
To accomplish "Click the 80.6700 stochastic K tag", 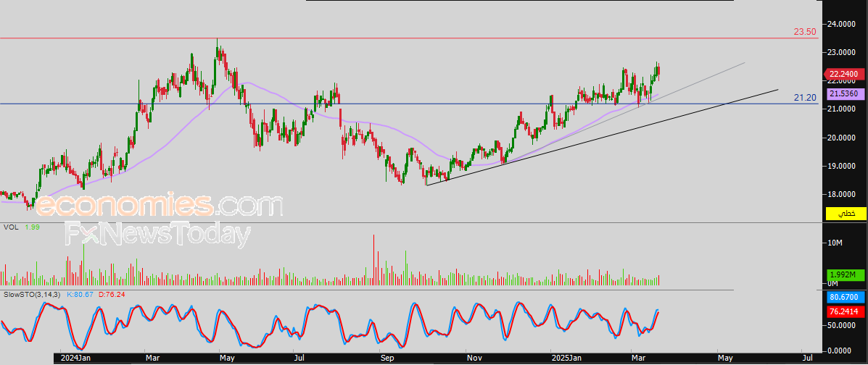I will (x=845, y=297).
